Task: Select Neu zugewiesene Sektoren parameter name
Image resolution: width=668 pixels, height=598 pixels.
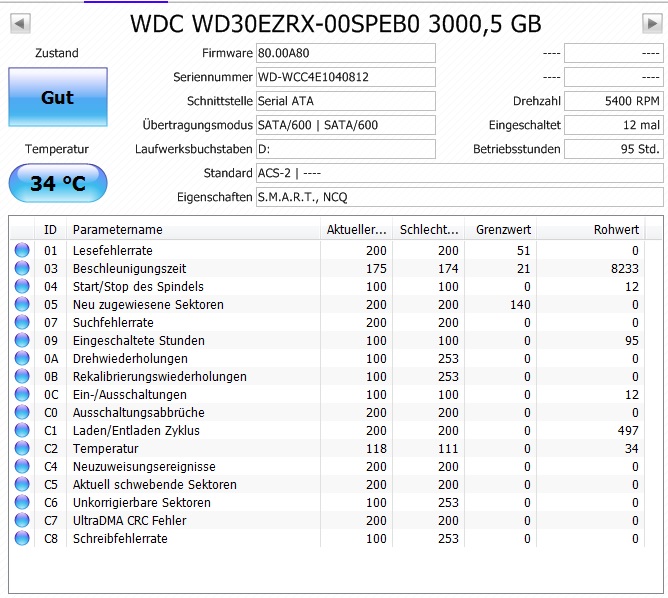Action: coord(148,305)
